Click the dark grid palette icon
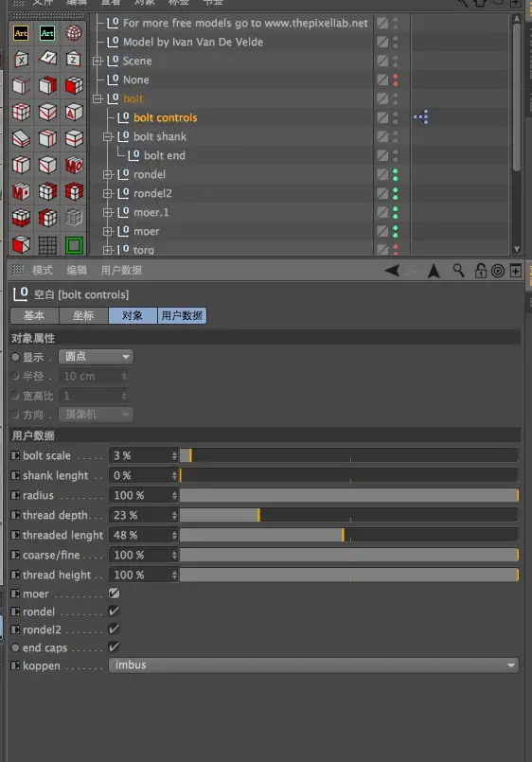 click(x=47, y=245)
